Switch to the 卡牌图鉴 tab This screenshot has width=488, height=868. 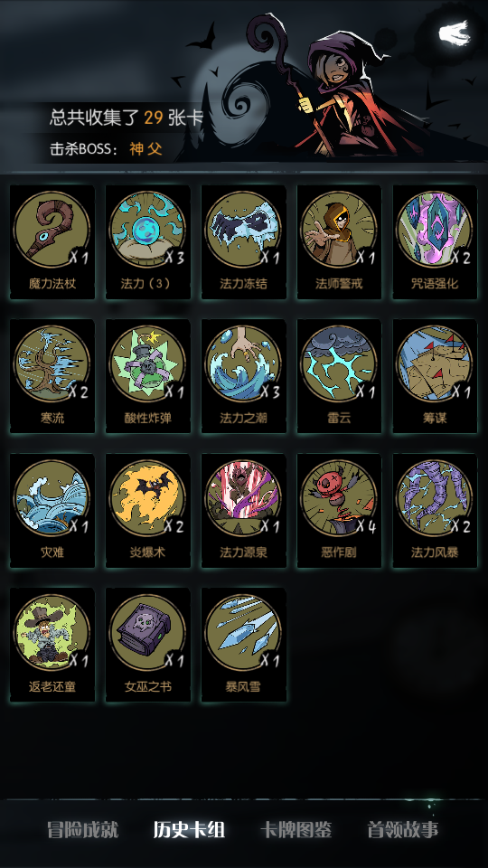[296, 830]
